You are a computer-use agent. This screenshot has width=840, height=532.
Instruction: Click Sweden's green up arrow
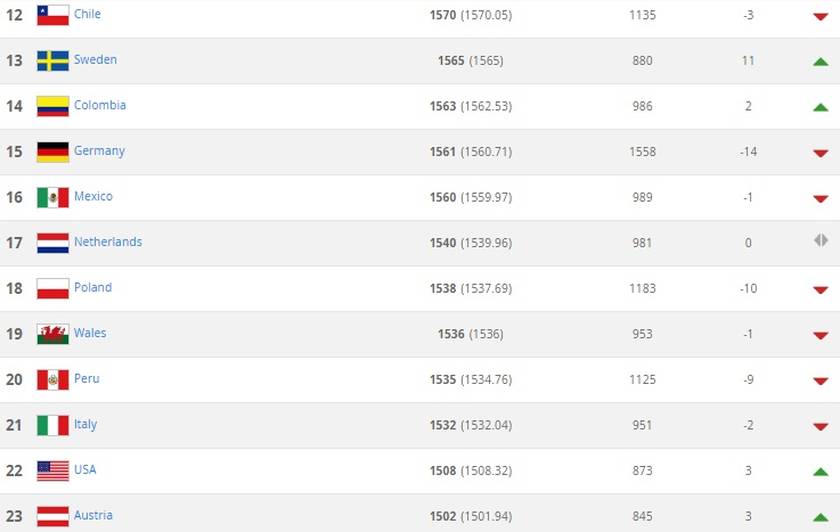821,62
